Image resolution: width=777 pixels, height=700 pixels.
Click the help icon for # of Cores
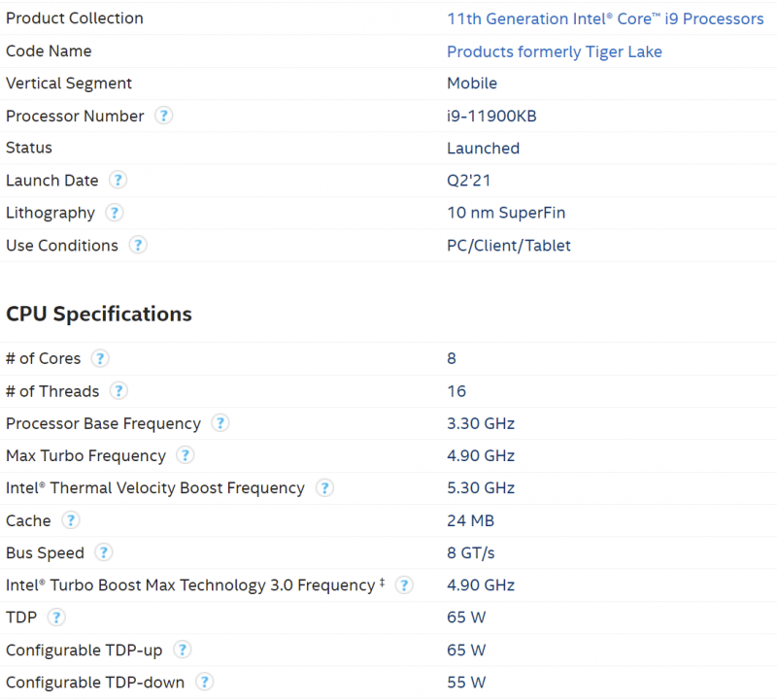(x=100, y=358)
